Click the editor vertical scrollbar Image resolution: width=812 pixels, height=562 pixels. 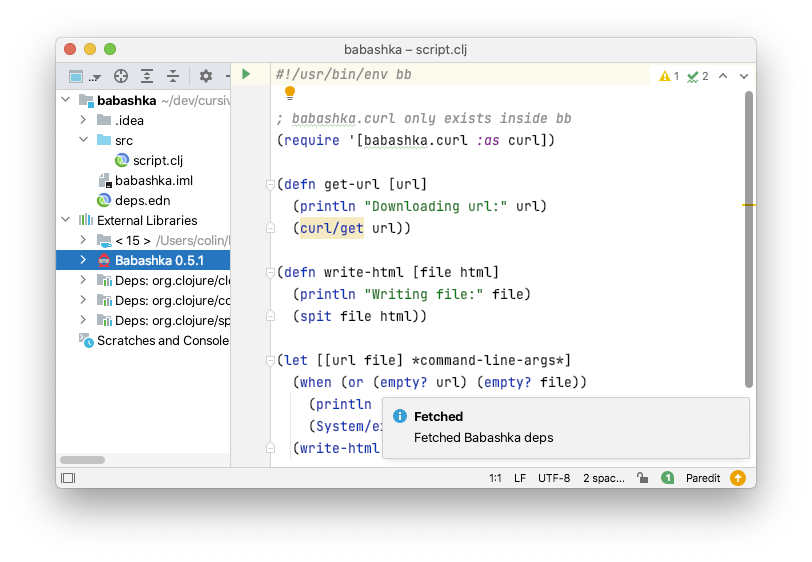tap(748, 239)
